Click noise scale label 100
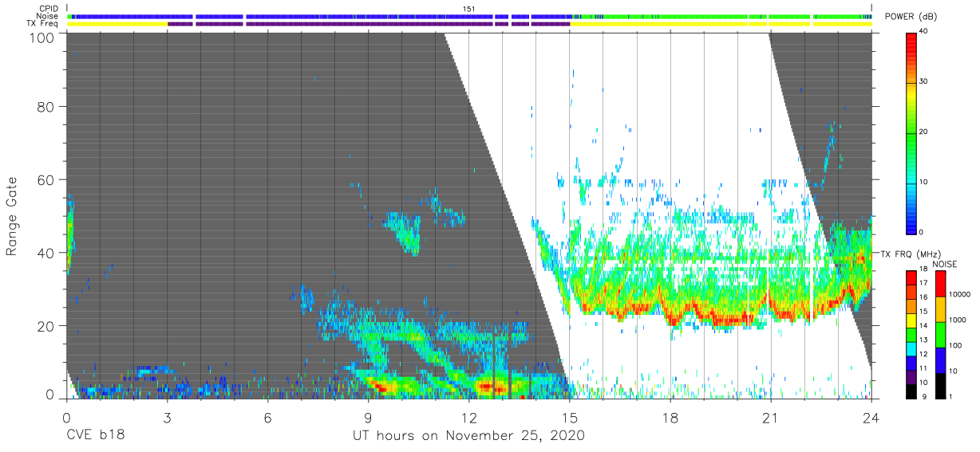This screenshot has height=452, width=980. pos(957,346)
